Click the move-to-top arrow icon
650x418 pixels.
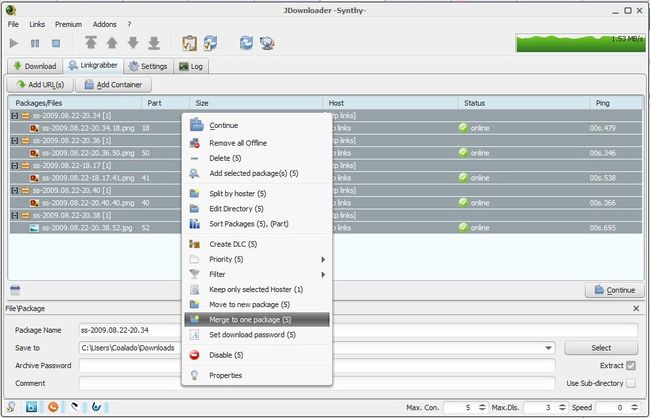coord(91,43)
